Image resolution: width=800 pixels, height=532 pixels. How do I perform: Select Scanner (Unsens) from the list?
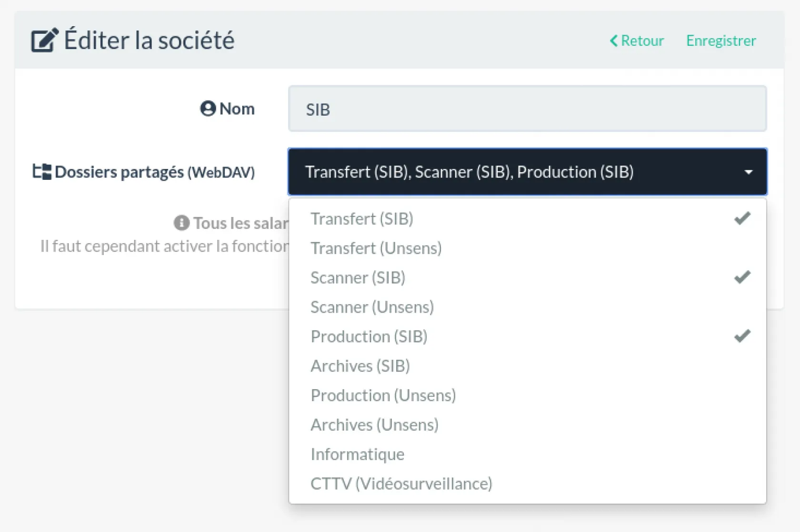(x=372, y=307)
